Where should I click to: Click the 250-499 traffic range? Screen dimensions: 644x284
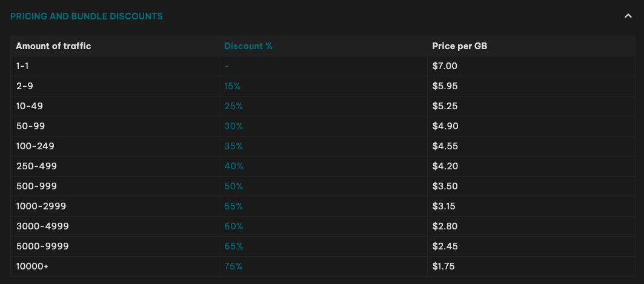[x=36, y=166]
